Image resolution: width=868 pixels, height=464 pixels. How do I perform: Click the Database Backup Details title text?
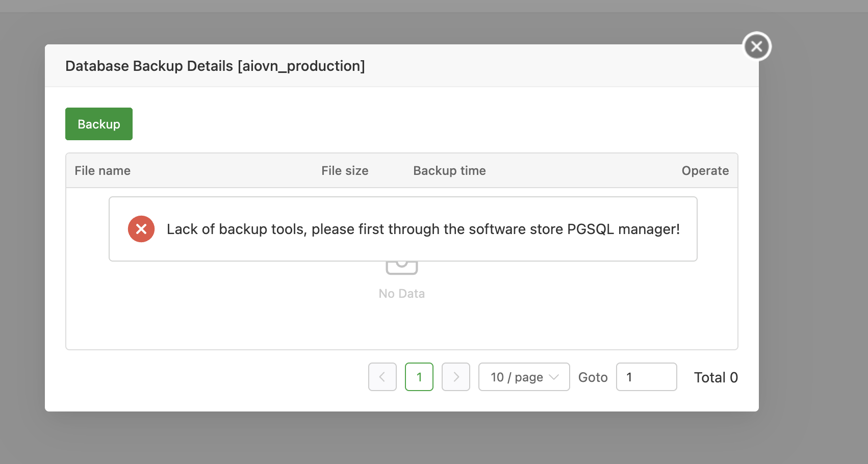pos(215,66)
